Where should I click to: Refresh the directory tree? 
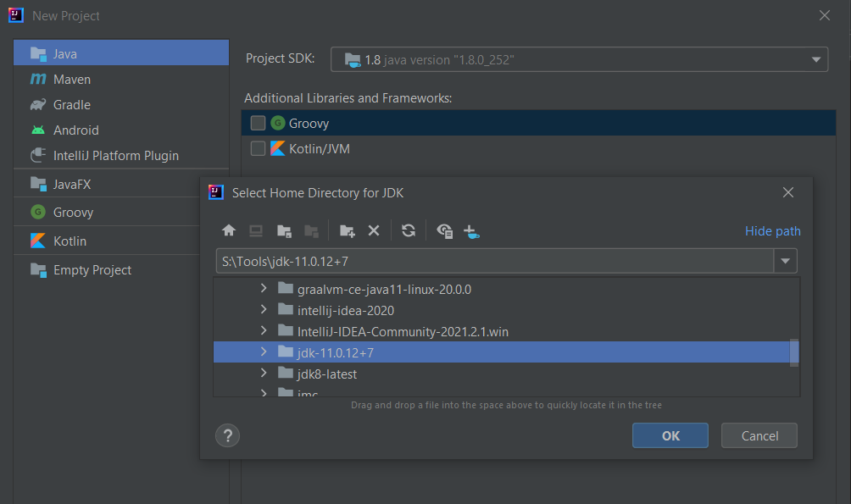[x=409, y=230]
